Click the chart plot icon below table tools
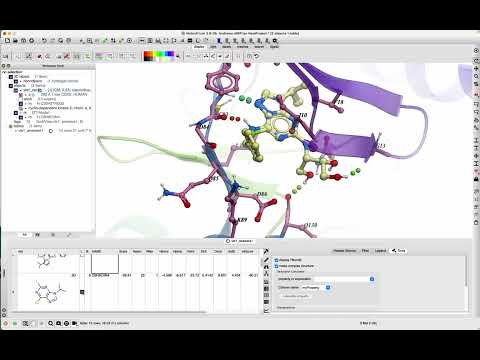Screen dimensions: 480x360 point(266,310)
